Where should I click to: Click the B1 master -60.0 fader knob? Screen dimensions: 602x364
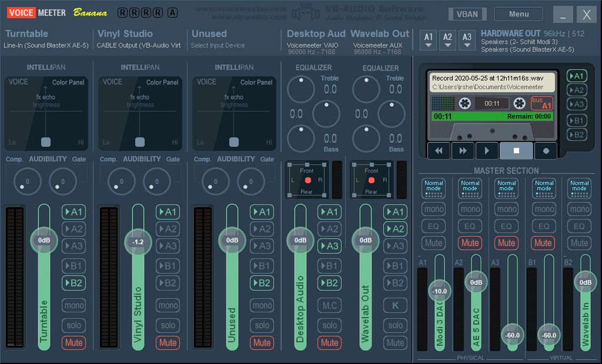point(549,335)
